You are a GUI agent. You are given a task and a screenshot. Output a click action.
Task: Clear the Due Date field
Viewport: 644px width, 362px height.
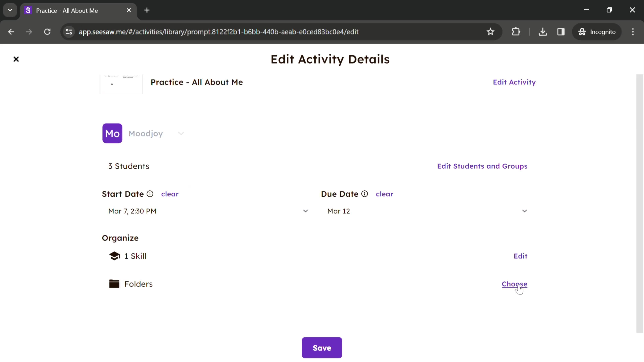[x=384, y=194]
